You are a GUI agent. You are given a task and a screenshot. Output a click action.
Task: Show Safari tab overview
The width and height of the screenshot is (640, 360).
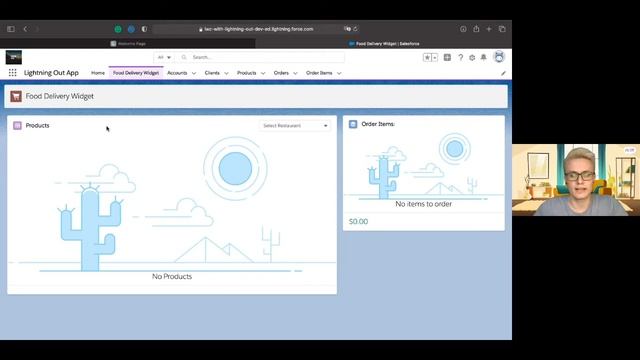coord(502,29)
